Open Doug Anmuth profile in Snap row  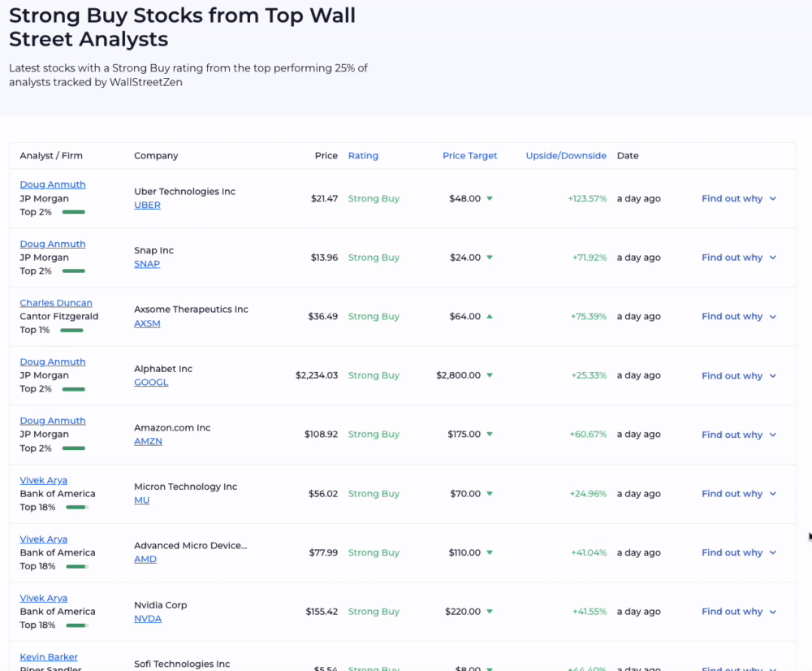[53, 244]
